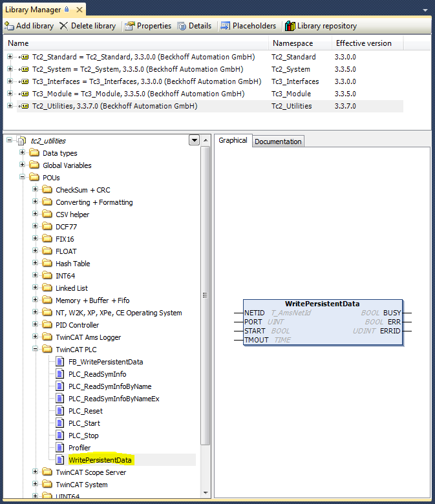Expand the Linked List folder
The width and height of the screenshot is (435, 504).
point(35,287)
